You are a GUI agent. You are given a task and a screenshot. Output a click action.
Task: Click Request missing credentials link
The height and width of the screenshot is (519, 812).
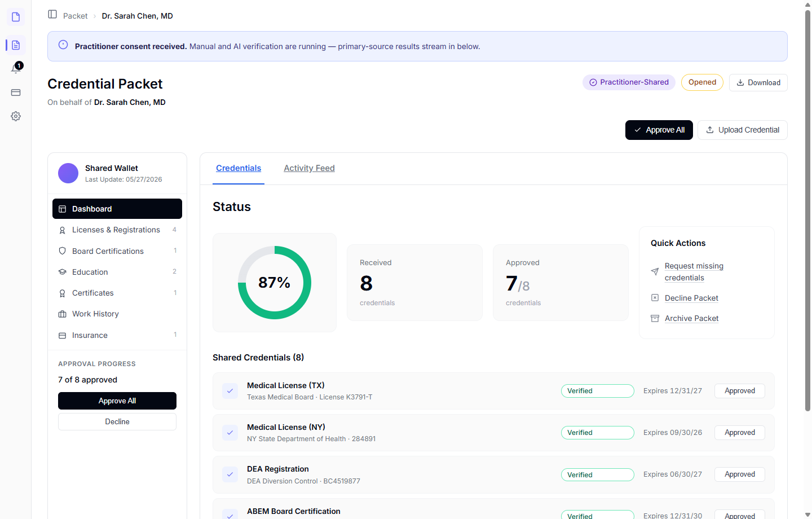[x=694, y=272]
